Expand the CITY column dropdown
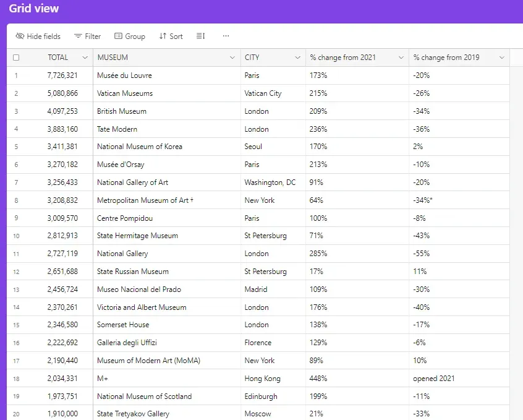 click(297, 58)
